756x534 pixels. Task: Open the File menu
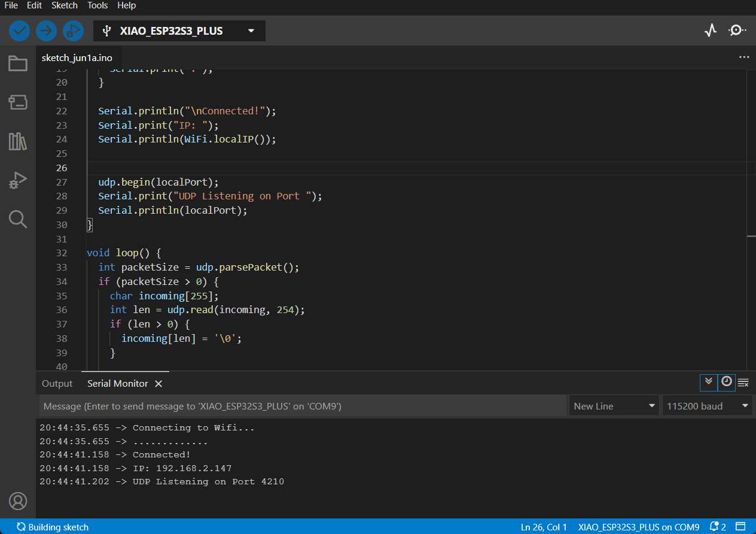pyautogui.click(x=11, y=5)
